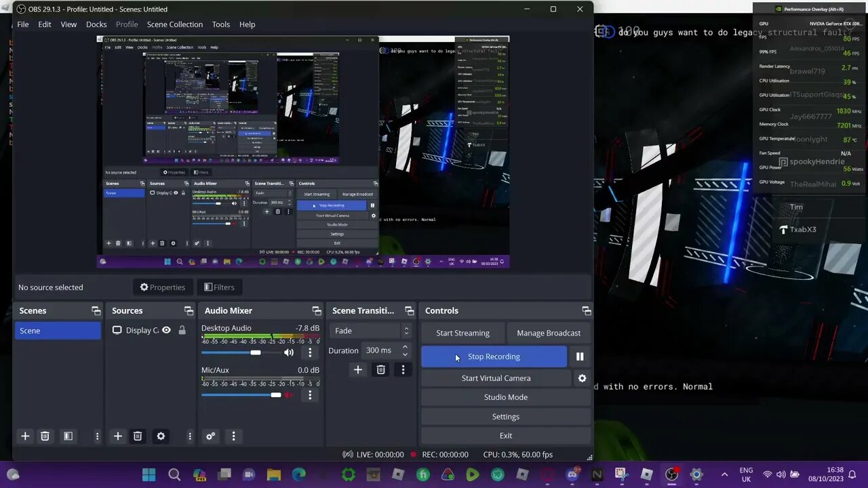
Task: Open scene filters icon in Scenes dock
Action: coord(68,436)
